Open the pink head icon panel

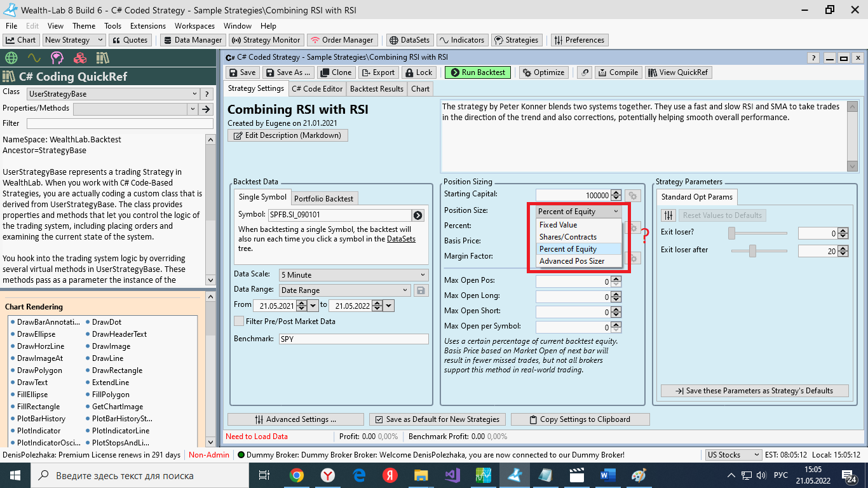pos(57,58)
